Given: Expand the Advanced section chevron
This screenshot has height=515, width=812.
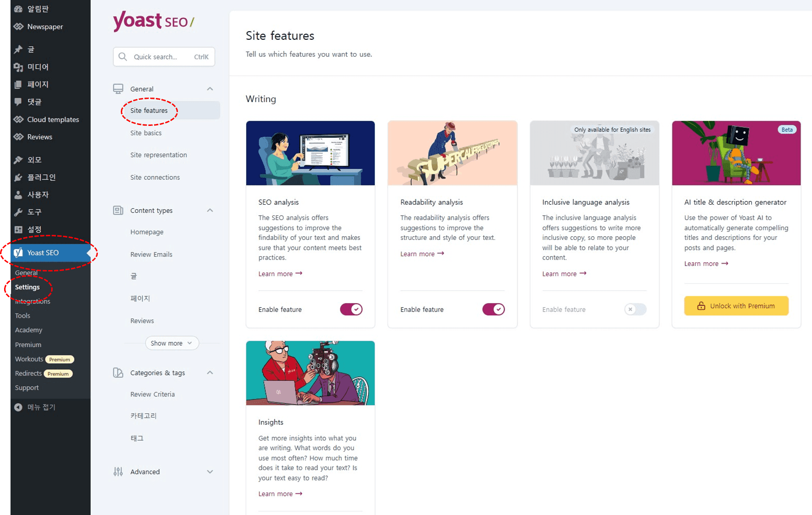Looking at the screenshot, I should coord(210,472).
